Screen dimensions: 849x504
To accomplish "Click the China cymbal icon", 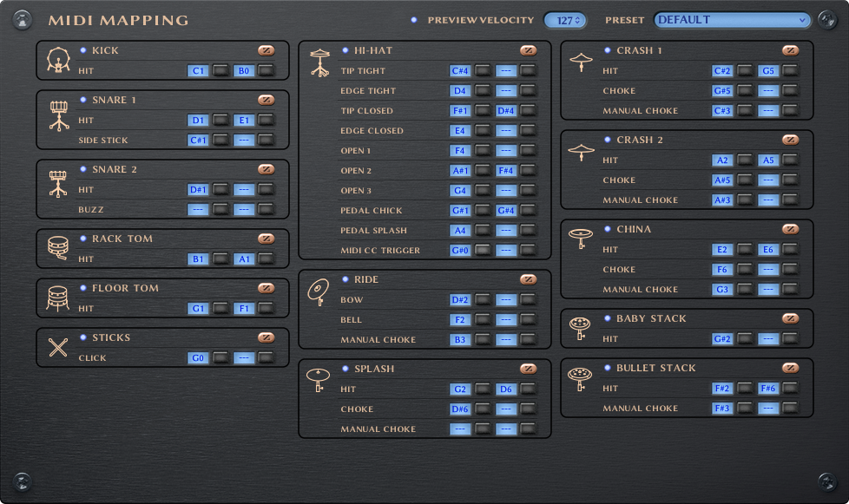I will [x=581, y=240].
